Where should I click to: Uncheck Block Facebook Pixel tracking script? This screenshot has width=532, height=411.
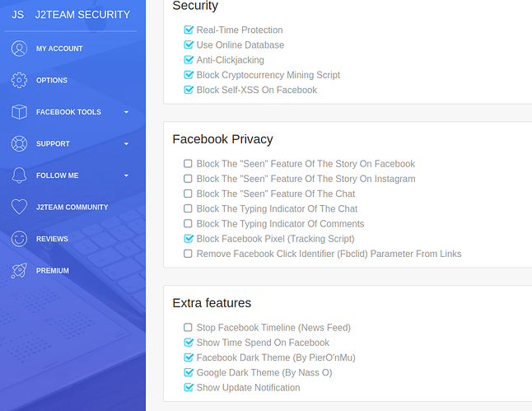click(x=189, y=239)
